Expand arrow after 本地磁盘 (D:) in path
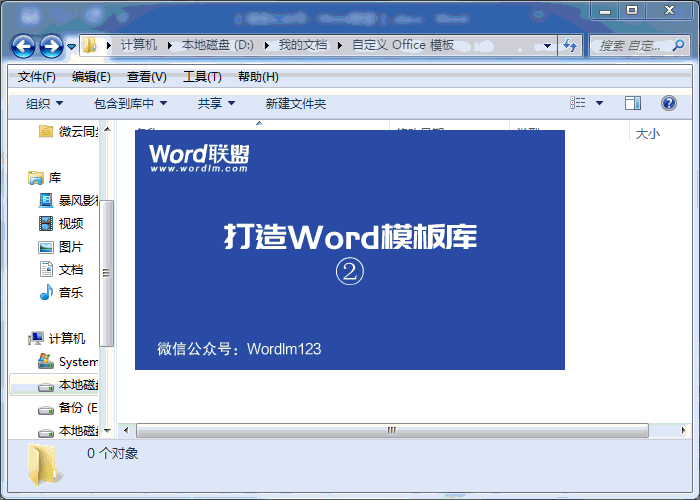This screenshot has width=700, height=500. point(267,46)
